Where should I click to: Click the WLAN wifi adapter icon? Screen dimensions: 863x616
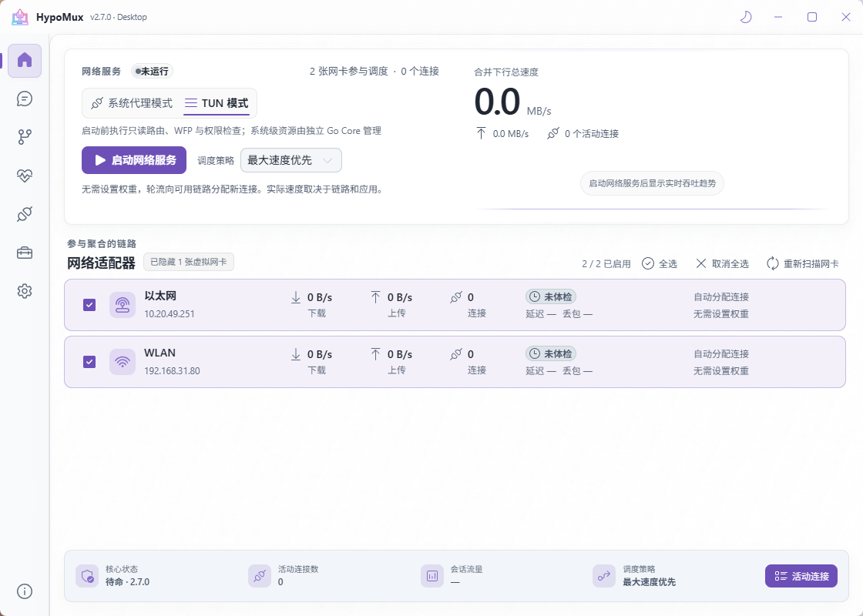pyautogui.click(x=123, y=362)
